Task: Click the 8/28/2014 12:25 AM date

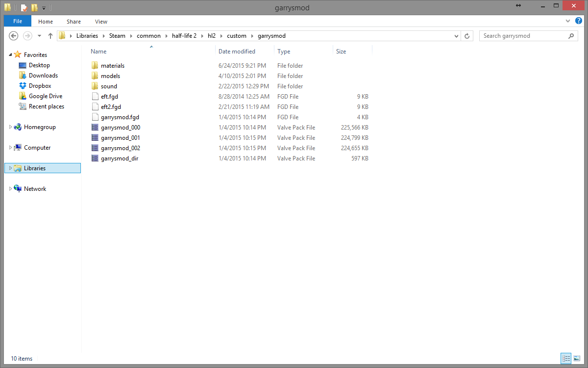Action: 244,97
